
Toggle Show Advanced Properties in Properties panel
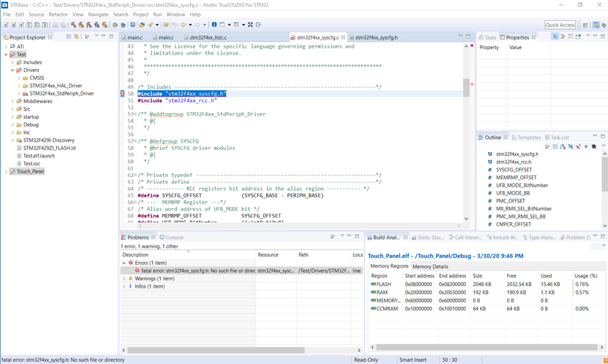coord(563,37)
